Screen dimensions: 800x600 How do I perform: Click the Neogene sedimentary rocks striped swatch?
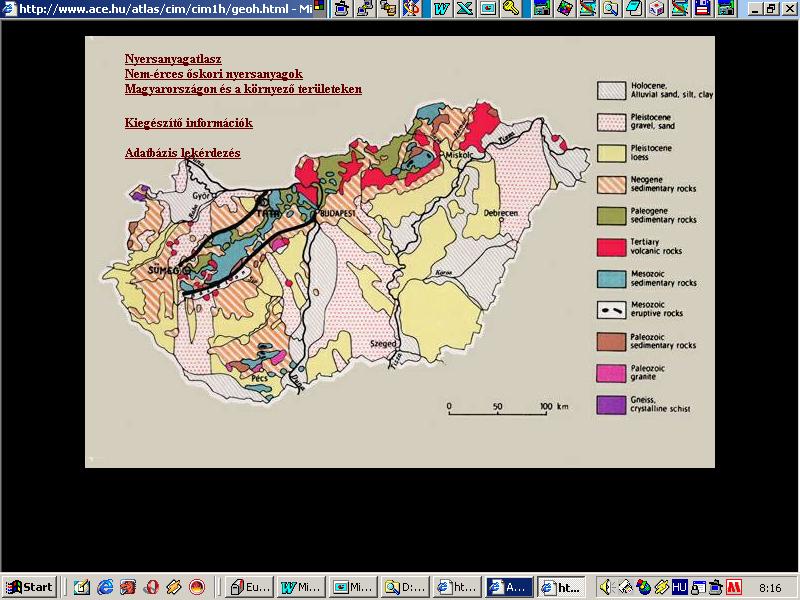click(611, 185)
